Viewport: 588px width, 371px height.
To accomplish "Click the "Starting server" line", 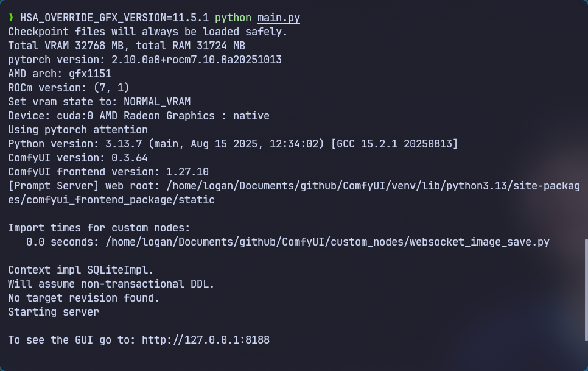I will [x=54, y=312].
